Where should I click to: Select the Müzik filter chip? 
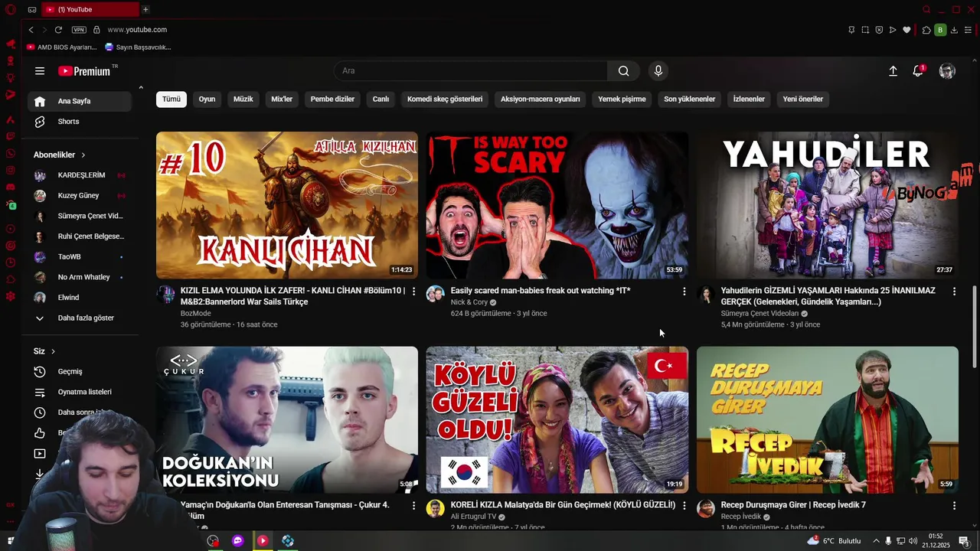click(x=243, y=99)
